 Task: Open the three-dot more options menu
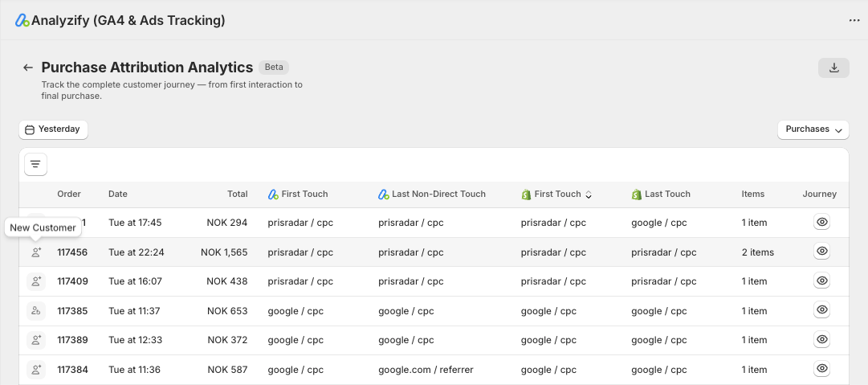click(x=854, y=21)
